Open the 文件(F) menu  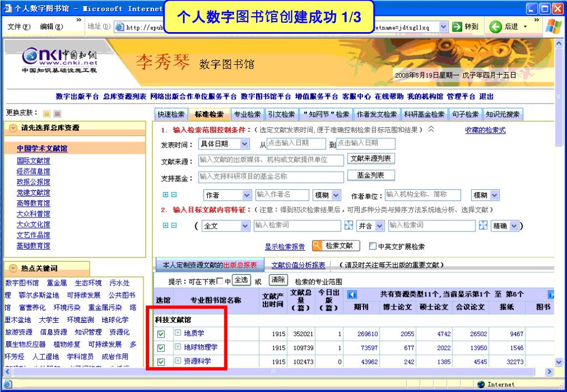[x=19, y=27]
